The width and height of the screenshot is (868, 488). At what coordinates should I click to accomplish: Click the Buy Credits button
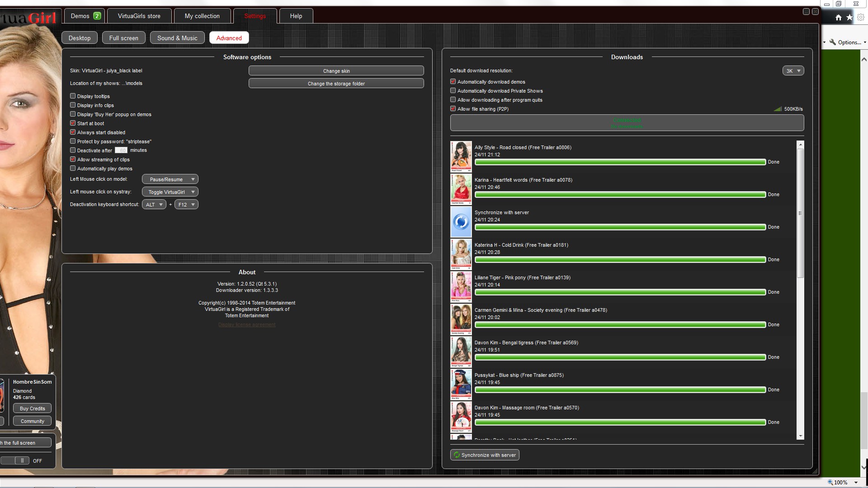[32, 408]
